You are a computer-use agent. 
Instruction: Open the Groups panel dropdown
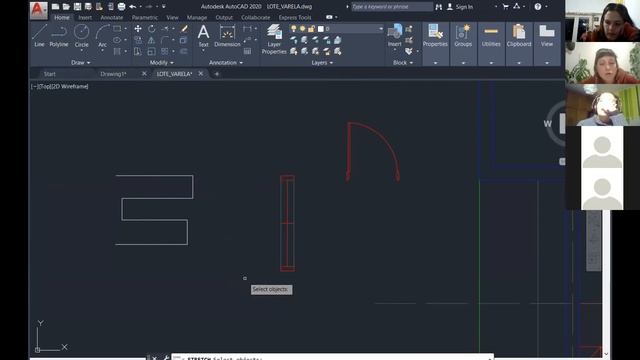tap(463, 63)
